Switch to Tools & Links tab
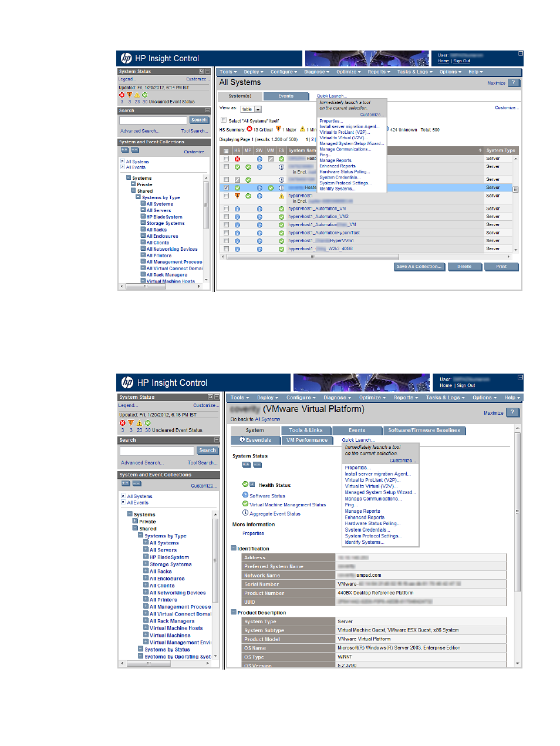560x746 pixels. [x=306, y=431]
